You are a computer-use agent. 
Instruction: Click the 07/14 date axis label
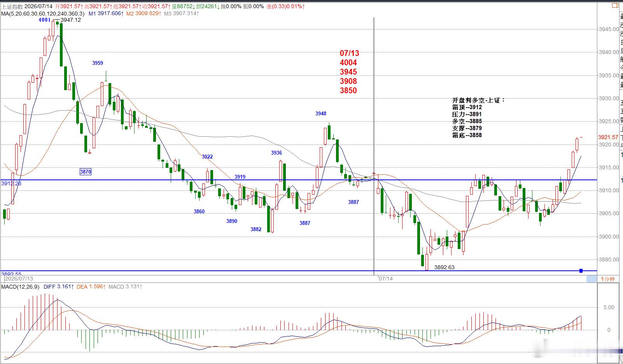pos(386,279)
